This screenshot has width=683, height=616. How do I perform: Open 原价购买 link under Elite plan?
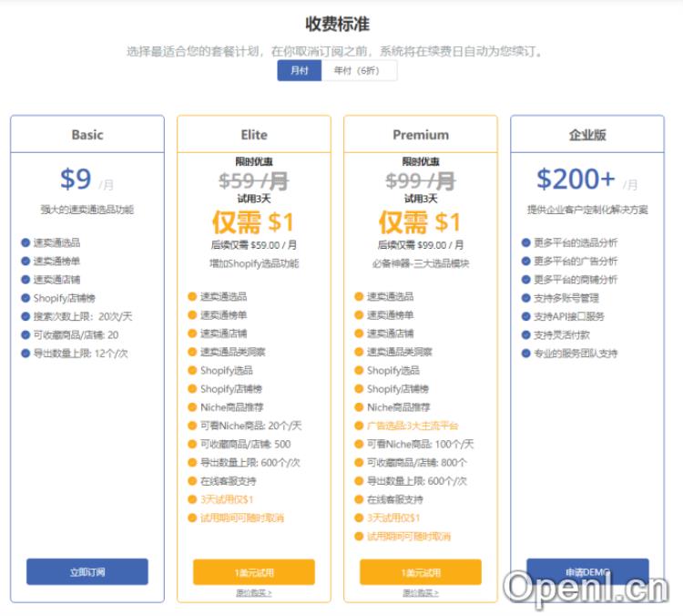click(254, 593)
